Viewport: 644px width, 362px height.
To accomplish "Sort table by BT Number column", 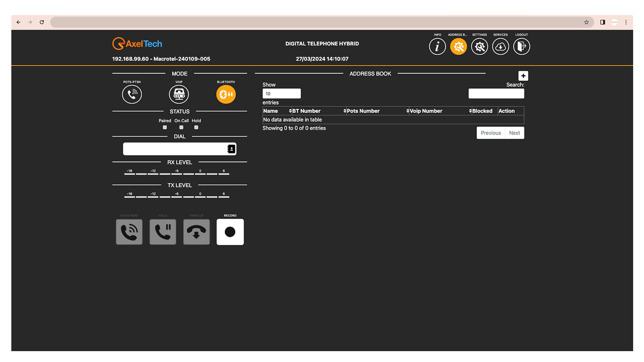I will pos(319,111).
